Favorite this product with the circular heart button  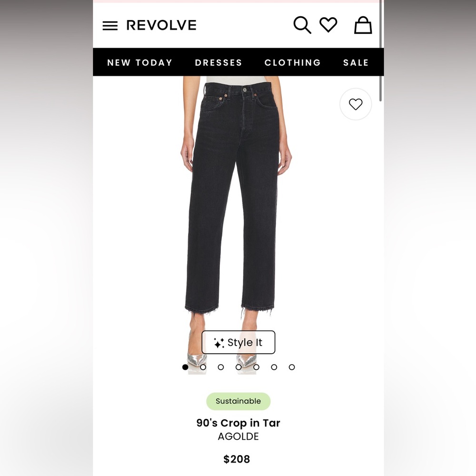tap(356, 104)
